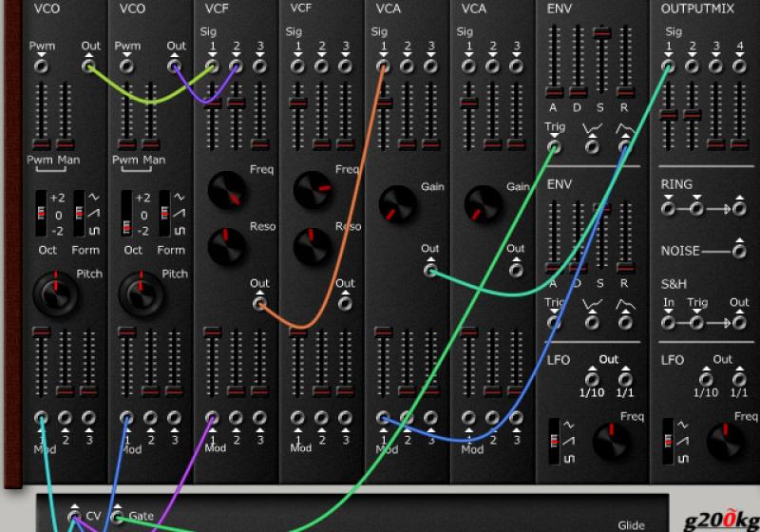The height and width of the screenshot is (532, 760).
Task: Click the top ENV inverted output jack
Action: point(592,146)
